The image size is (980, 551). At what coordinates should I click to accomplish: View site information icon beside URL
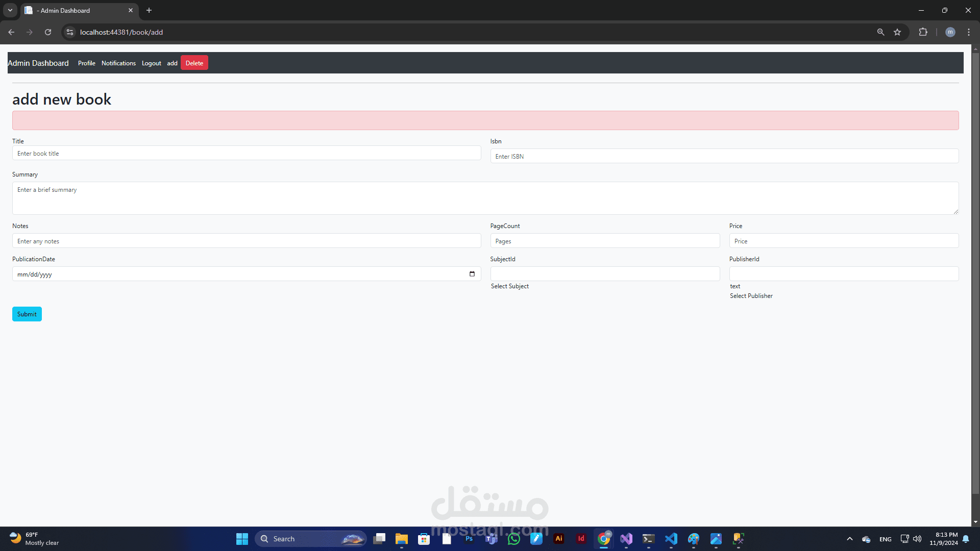(70, 32)
